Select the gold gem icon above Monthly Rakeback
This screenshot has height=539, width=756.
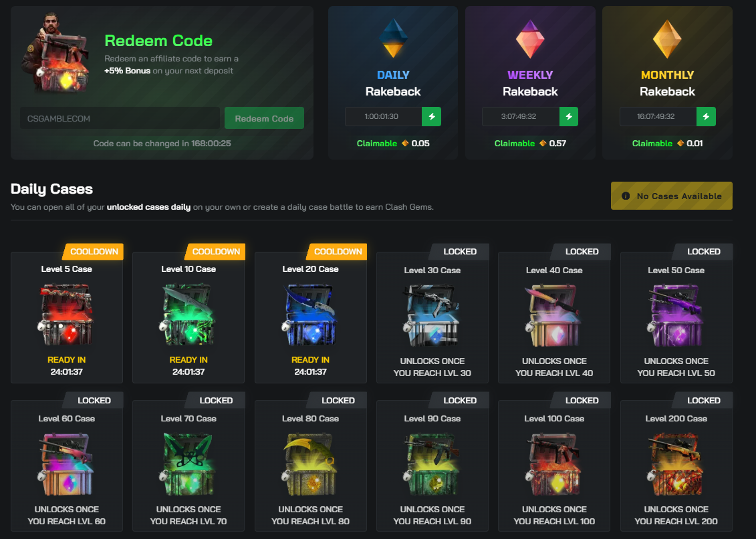(666, 38)
